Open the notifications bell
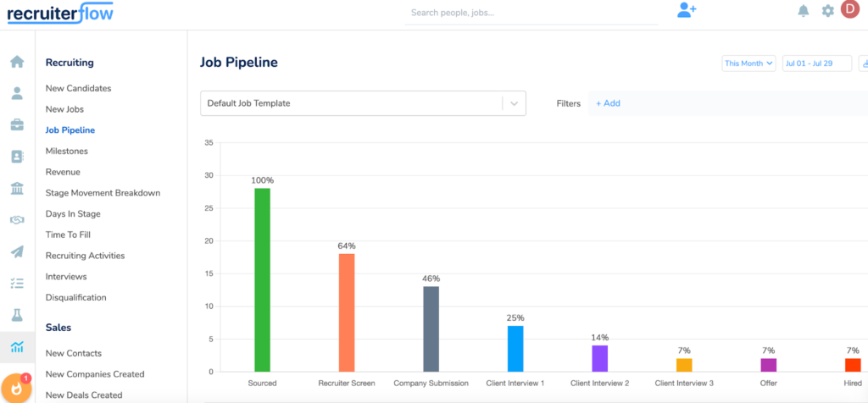The width and height of the screenshot is (868, 403). pyautogui.click(x=803, y=11)
